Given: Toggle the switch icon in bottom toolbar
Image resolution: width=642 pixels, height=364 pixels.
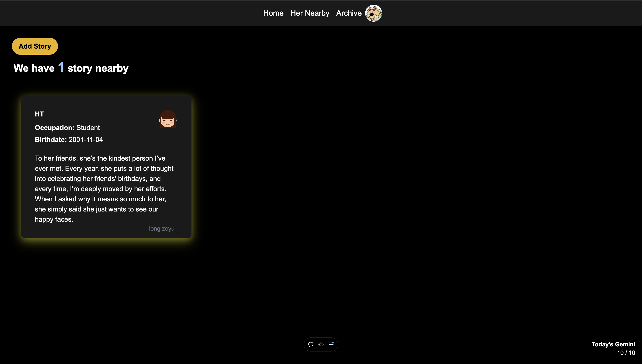Looking at the screenshot, I should click(x=321, y=344).
